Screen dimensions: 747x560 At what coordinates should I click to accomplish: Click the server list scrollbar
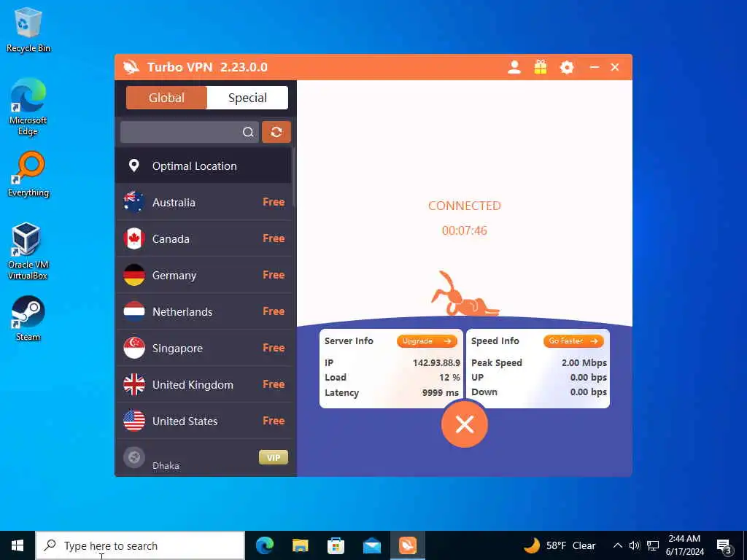point(294,176)
